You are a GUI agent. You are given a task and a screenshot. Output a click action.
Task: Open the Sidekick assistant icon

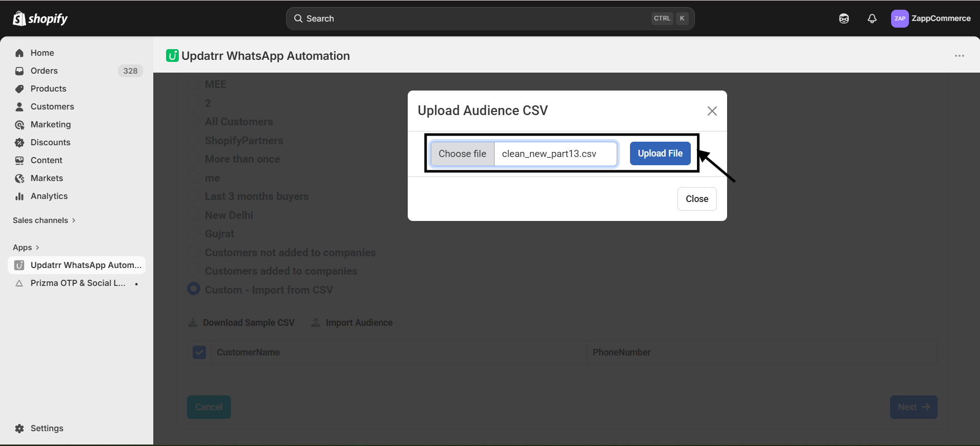tap(844, 18)
